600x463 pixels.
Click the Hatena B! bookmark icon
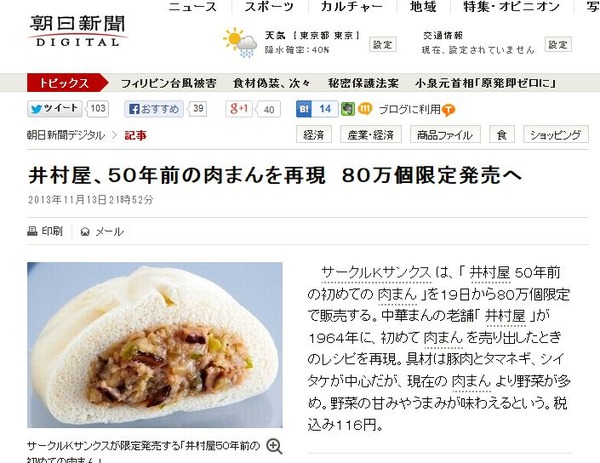[x=304, y=109]
